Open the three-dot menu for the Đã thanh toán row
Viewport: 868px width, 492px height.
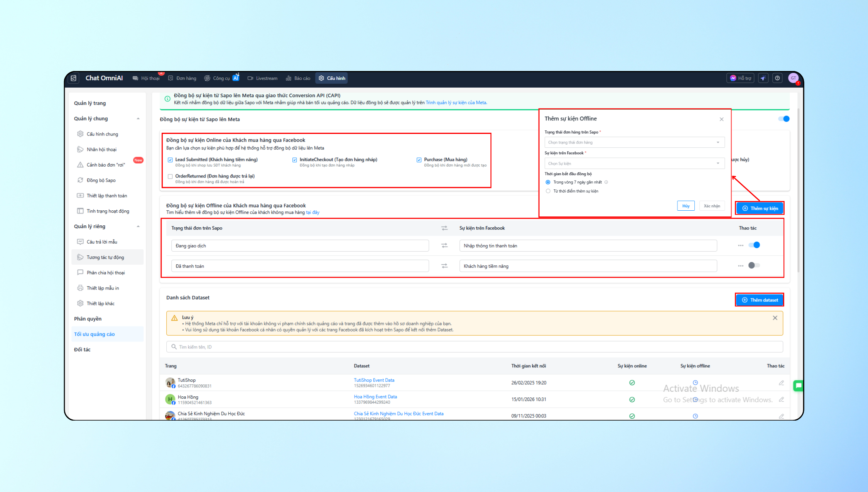(x=740, y=266)
